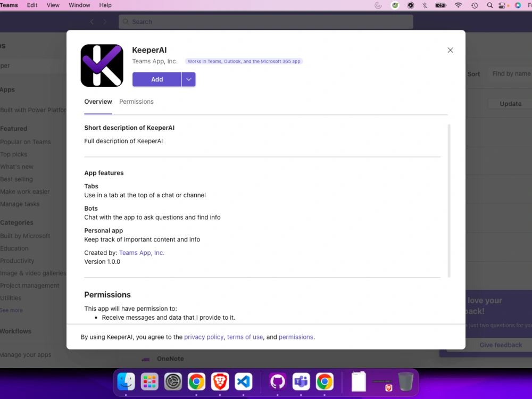Open Brave browser from the Dock

(220, 381)
